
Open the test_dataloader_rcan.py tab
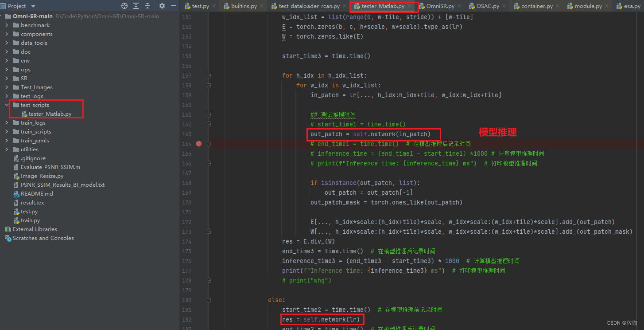(309, 6)
